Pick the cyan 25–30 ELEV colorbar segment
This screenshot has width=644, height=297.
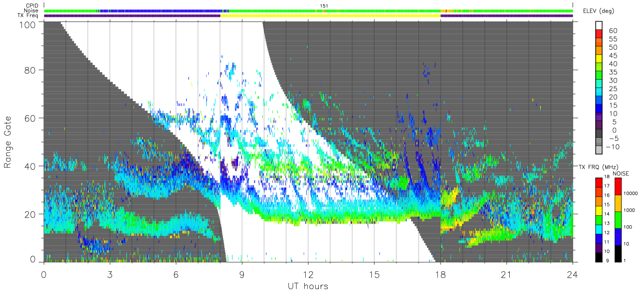pyautogui.click(x=599, y=84)
